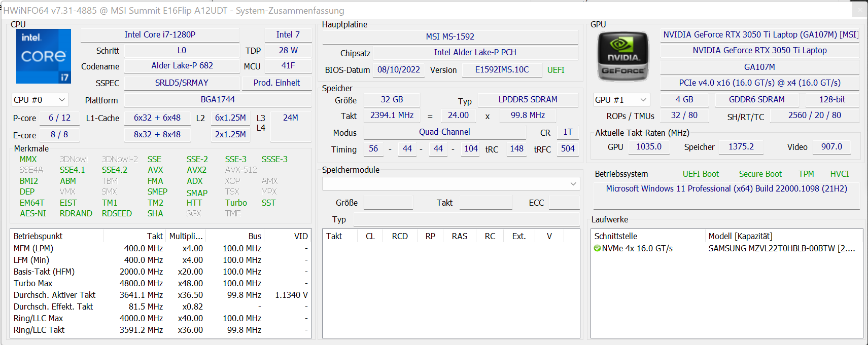Click the RCD column header
This screenshot has height=345, width=868.
point(399,236)
